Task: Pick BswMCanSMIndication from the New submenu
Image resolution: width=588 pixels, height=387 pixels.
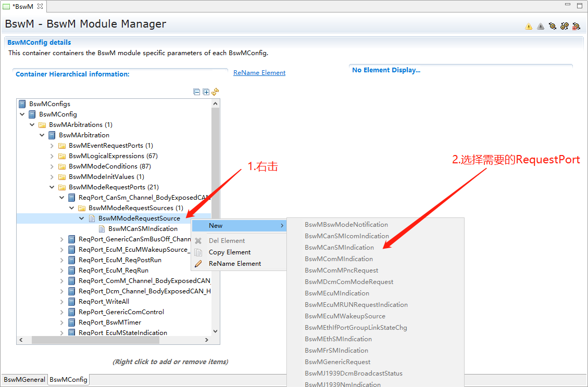Action: pyautogui.click(x=339, y=248)
